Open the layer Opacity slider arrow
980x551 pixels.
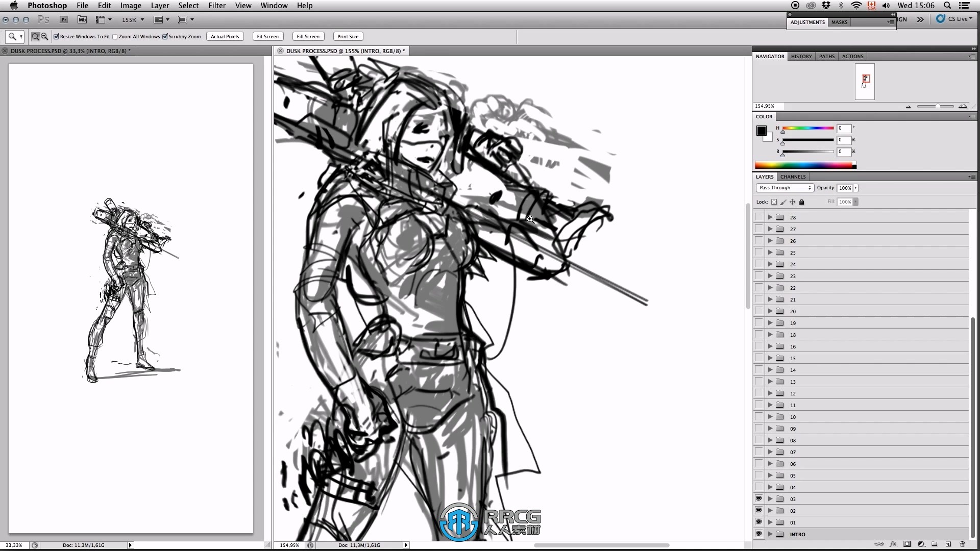pyautogui.click(x=855, y=188)
